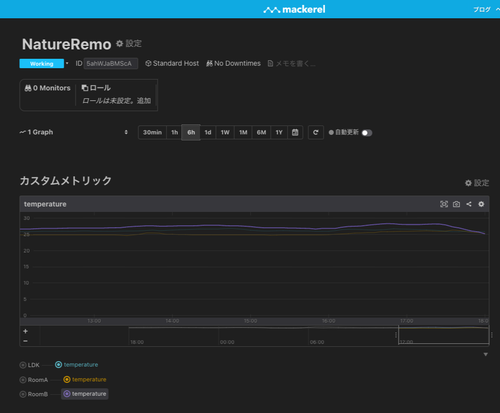Toggle the RoomA group circle
The image size is (500, 413).
[23, 380]
